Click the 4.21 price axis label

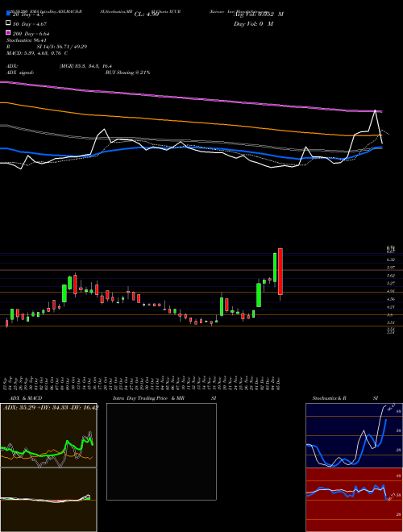391,307
